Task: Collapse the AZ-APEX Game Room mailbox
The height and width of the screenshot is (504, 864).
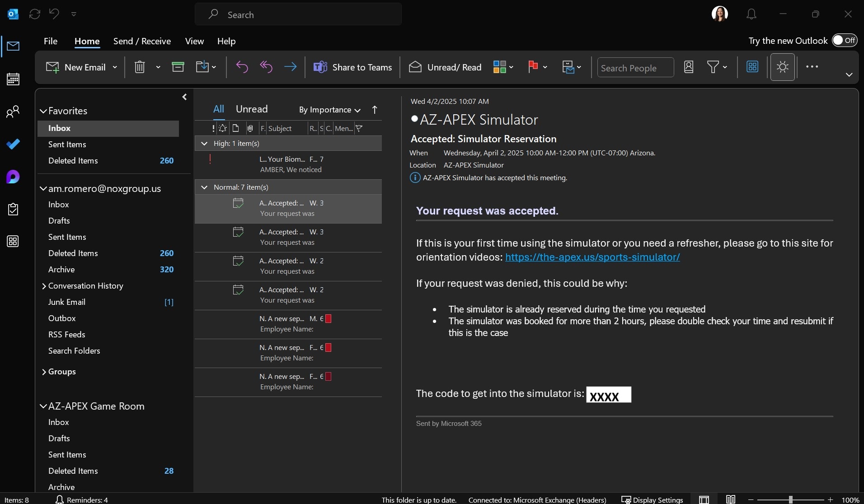Action: tap(43, 406)
